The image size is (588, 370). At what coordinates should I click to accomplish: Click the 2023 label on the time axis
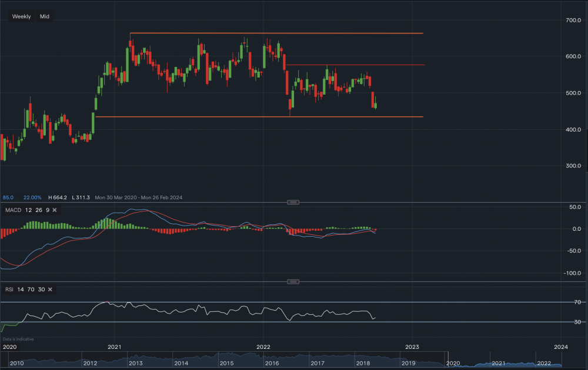coord(412,347)
